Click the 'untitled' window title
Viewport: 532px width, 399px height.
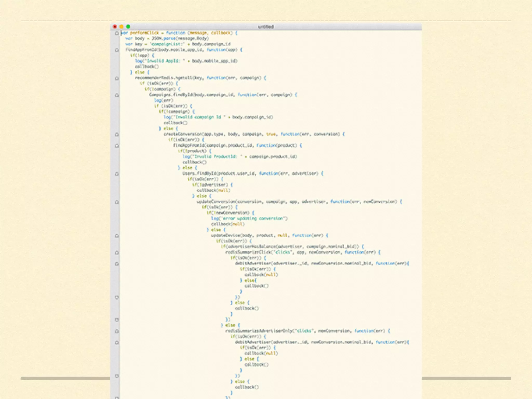[266, 27]
